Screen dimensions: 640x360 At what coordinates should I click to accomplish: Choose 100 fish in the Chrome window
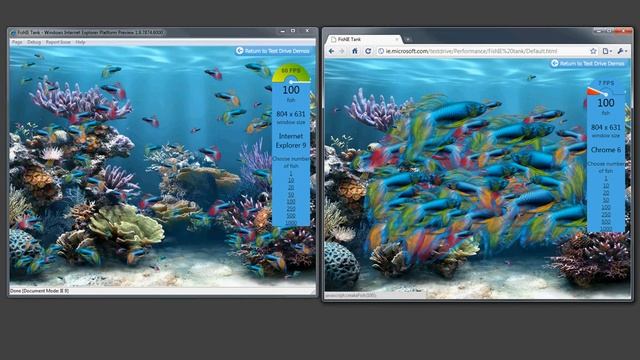(606, 207)
